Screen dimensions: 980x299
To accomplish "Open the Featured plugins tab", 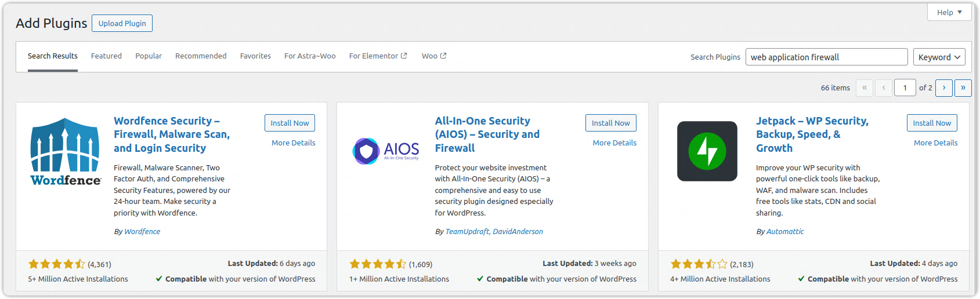I will pos(107,56).
